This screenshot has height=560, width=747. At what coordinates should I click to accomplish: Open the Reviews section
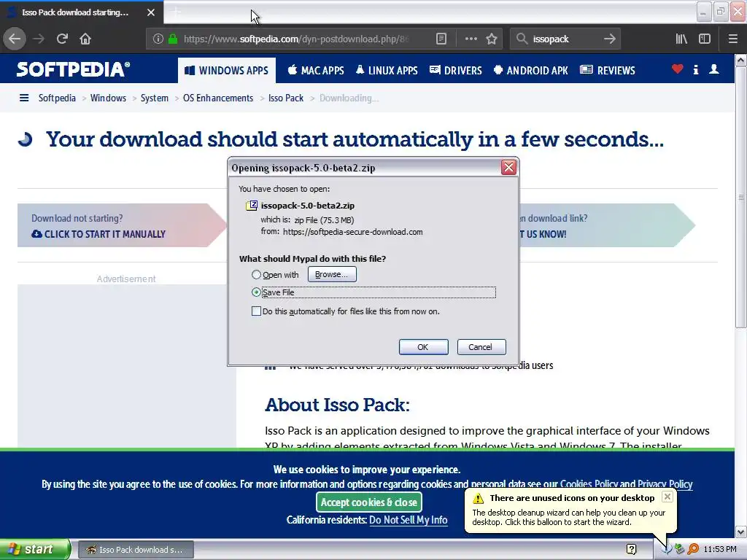(608, 71)
